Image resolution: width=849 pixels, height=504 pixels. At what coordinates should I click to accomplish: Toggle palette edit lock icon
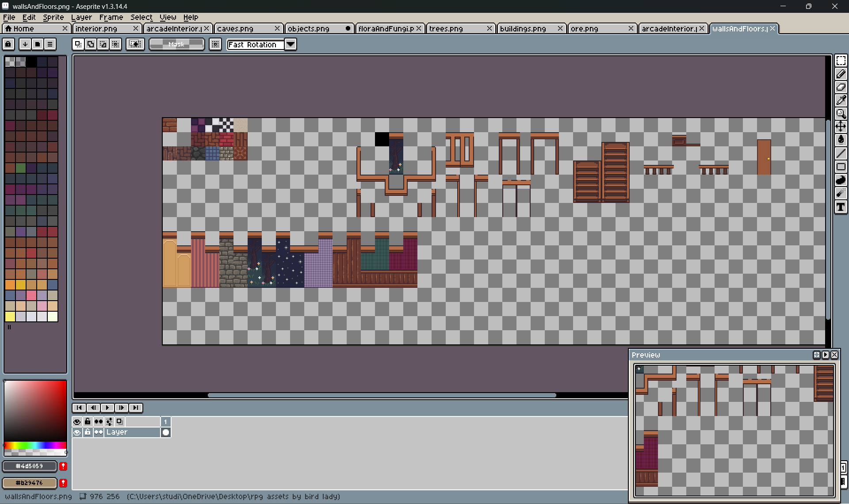pos(8,44)
